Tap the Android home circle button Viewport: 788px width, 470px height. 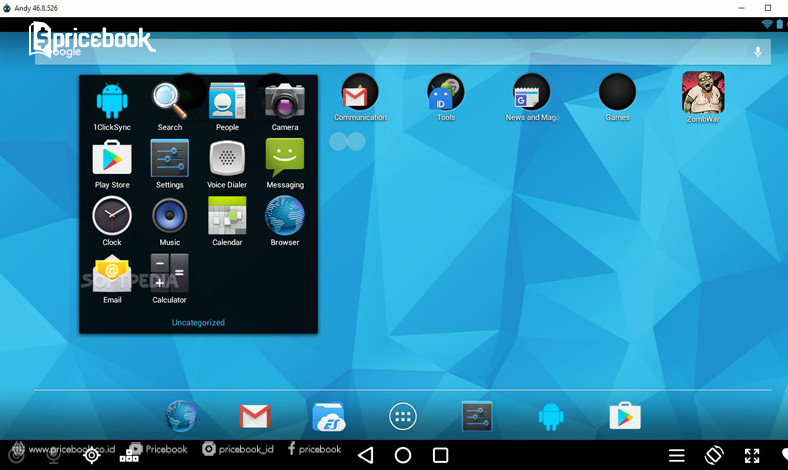click(x=403, y=455)
